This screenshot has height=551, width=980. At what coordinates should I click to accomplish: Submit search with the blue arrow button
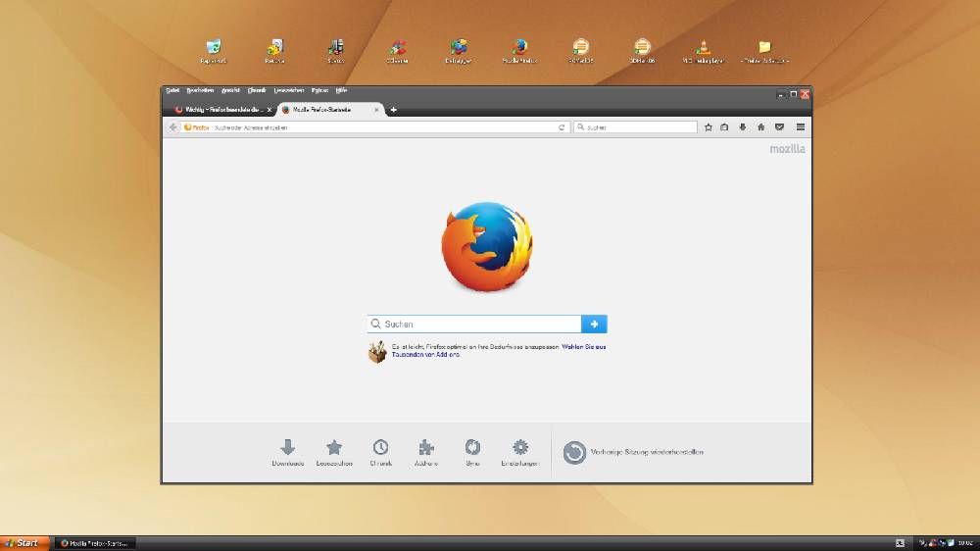pos(594,324)
